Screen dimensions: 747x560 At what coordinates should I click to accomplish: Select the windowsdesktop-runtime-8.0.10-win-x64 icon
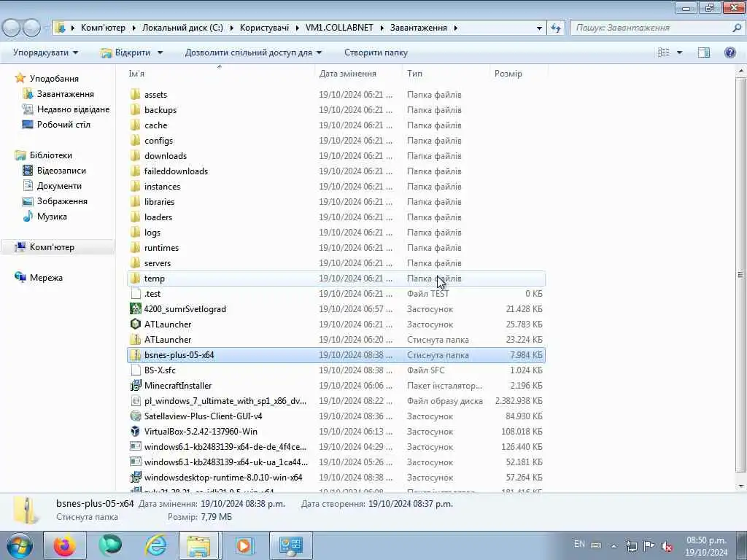[x=135, y=477]
